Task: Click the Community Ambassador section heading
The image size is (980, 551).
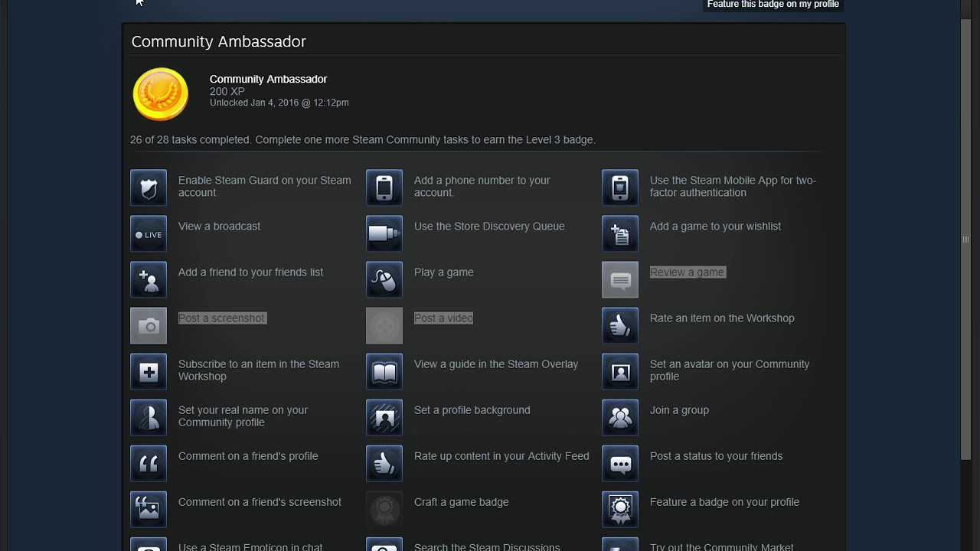Action: coord(219,42)
